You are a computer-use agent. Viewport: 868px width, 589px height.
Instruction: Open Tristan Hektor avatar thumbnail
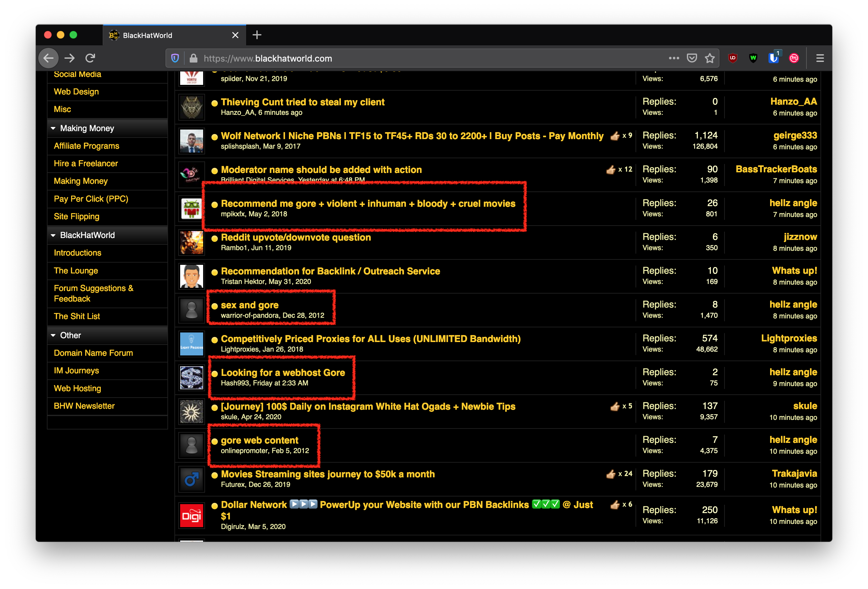click(192, 276)
